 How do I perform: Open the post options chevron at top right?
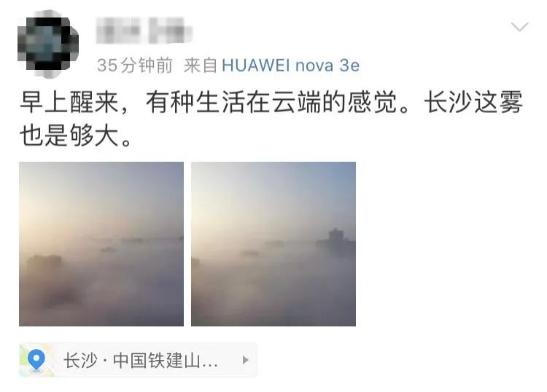coord(519,26)
